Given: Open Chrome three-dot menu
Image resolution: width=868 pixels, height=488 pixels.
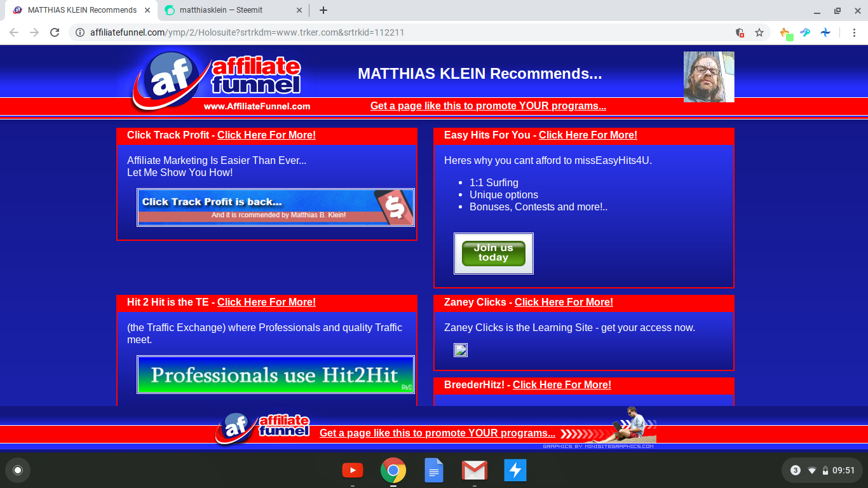Looking at the screenshot, I should (853, 32).
